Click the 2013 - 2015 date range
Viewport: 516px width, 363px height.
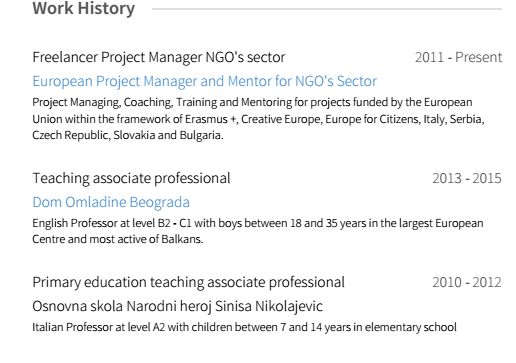(x=467, y=178)
